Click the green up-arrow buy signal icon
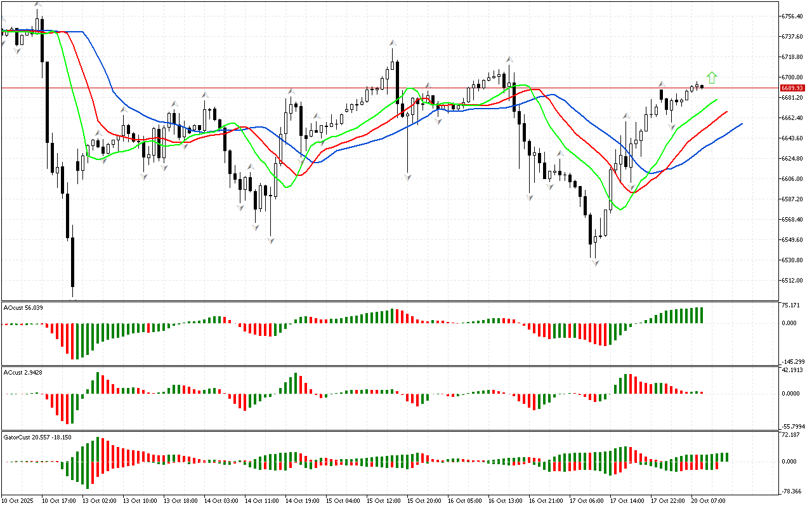 coord(712,77)
